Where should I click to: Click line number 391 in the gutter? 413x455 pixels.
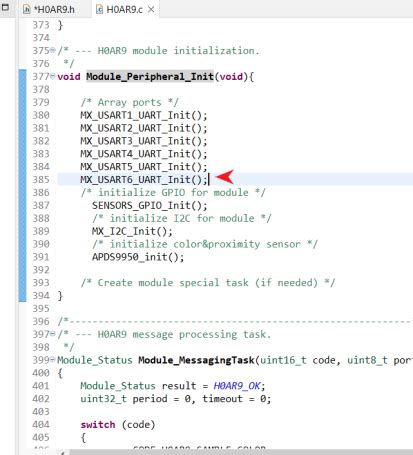tap(41, 257)
